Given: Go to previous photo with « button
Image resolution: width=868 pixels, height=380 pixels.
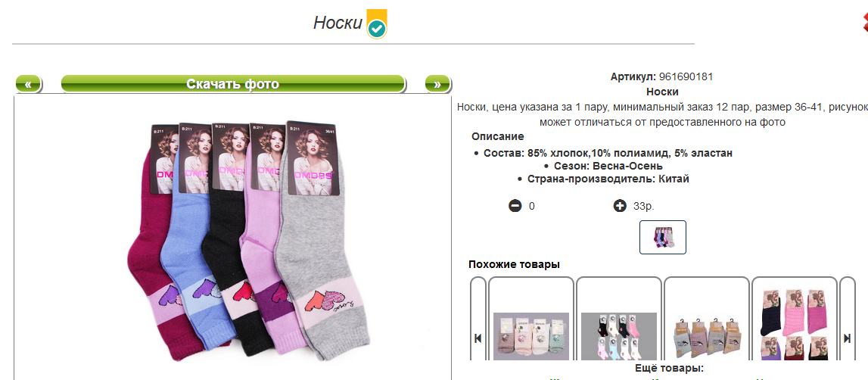Looking at the screenshot, I should tap(28, 84).
